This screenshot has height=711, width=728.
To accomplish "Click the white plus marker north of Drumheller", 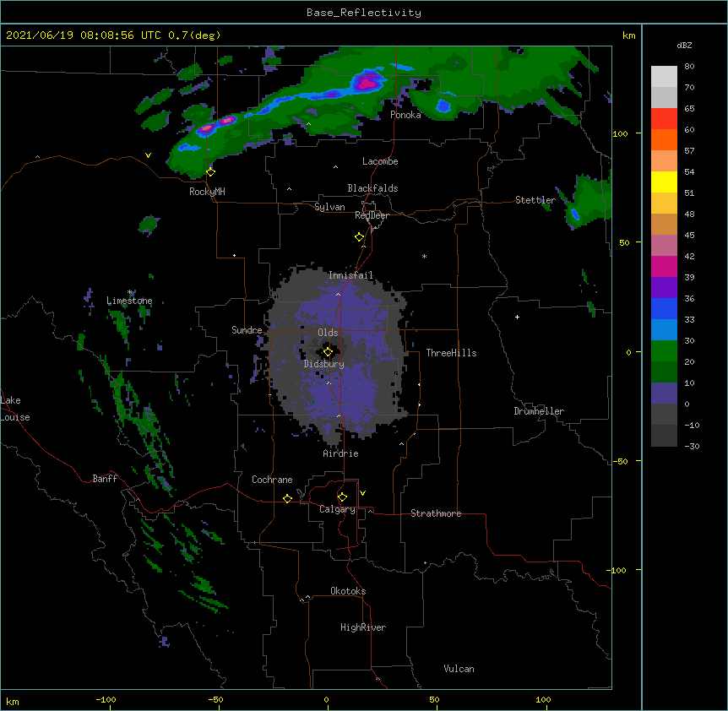I will tap(517, 317).
